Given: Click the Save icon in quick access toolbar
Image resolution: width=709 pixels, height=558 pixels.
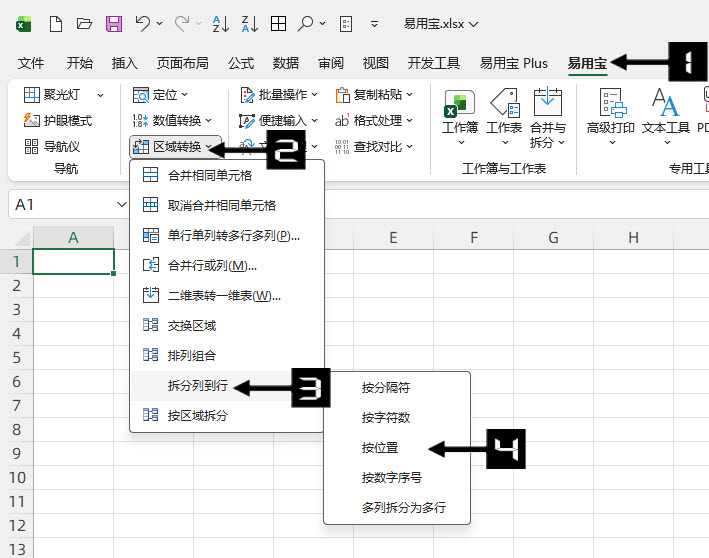Looking at the screenshot, I should 113,23.
